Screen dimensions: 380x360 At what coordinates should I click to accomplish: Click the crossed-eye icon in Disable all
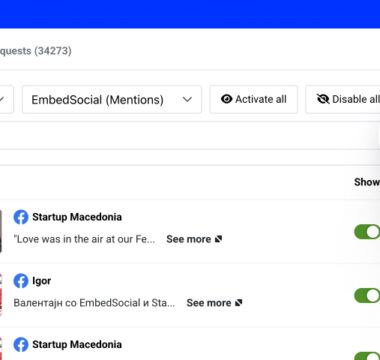(x=323, y=99)
